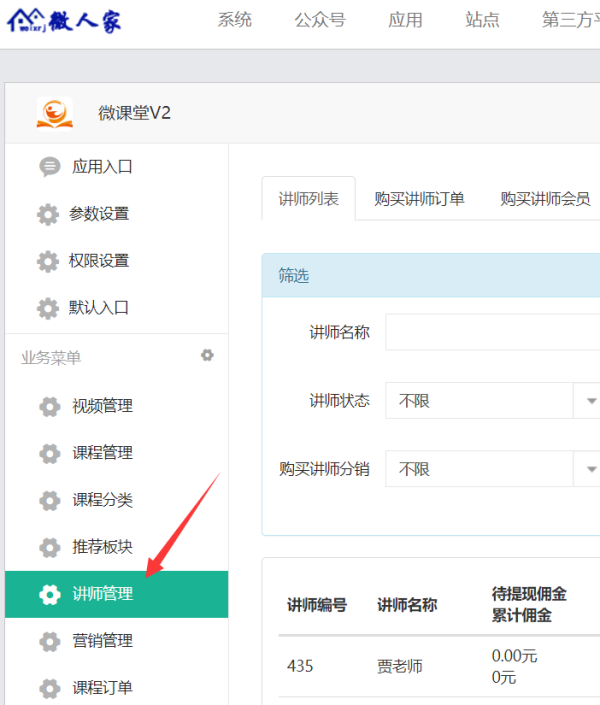Screen dimensions: 600x705
Task: Open the 购买讲师分销 dropdown
Action: pyautogui.click(x=493, y=469)
